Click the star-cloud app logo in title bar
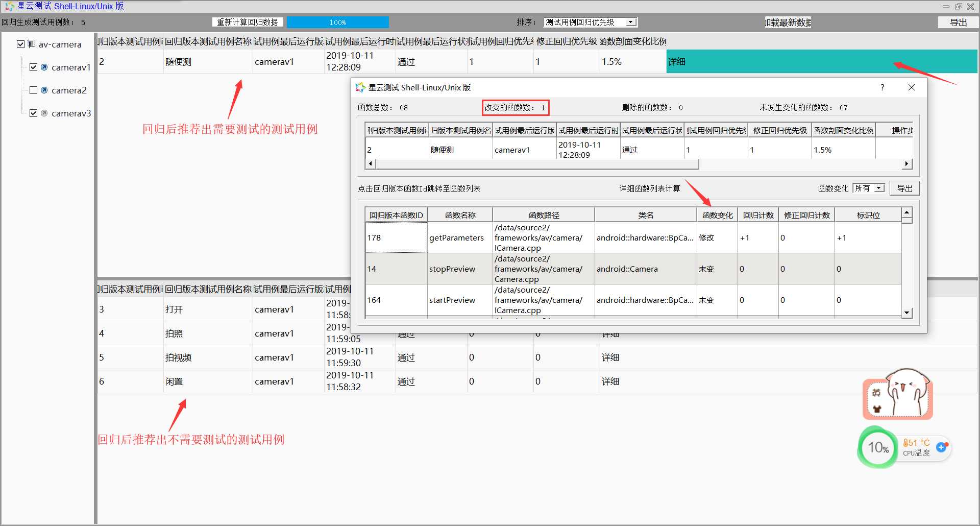980x526 pixels. click(9, 6)
